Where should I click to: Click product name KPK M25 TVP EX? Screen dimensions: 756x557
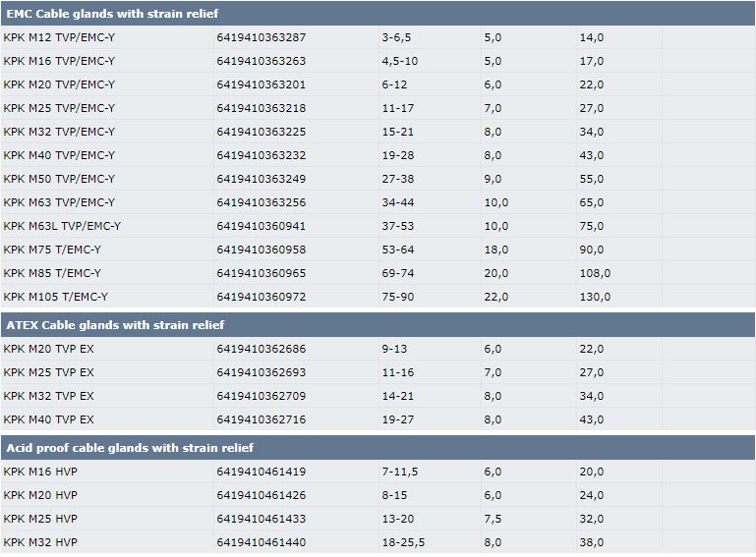(49, 373)
